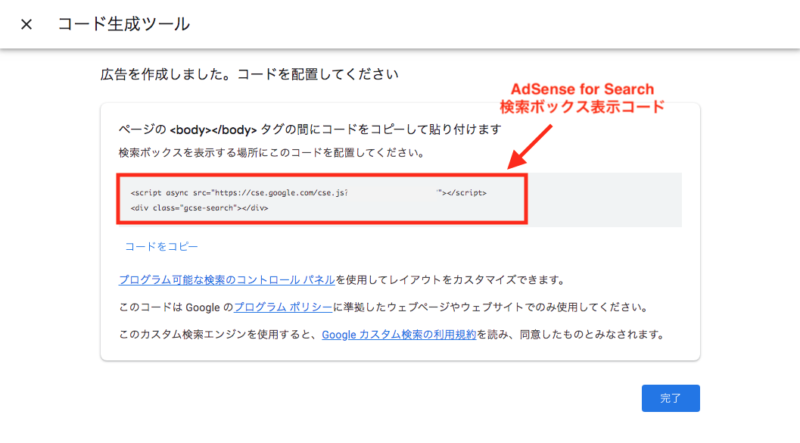Click text を読み、同意したものとみなされます
This screenshot has height=443, width=800.
pyautogui.click(x=571, y=335)
